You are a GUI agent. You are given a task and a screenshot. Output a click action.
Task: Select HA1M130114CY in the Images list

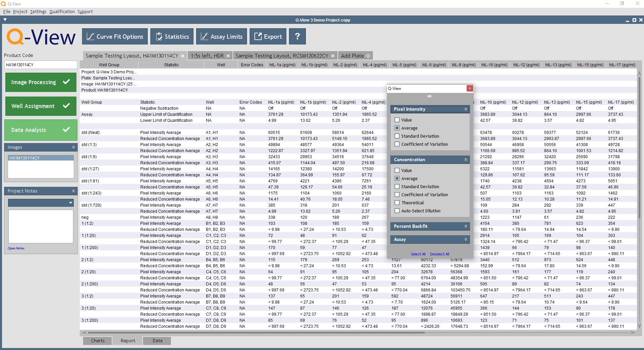(x=41, y=158)
